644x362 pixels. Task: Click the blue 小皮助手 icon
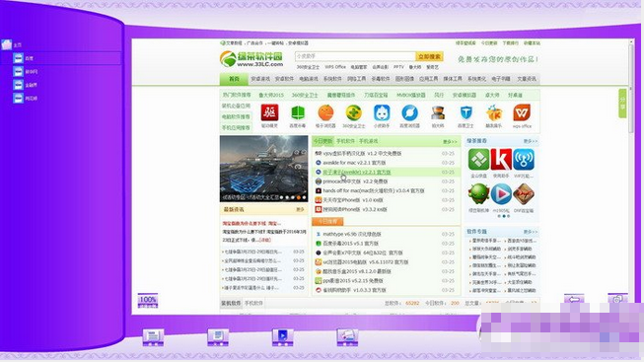[x=382, y=112]
